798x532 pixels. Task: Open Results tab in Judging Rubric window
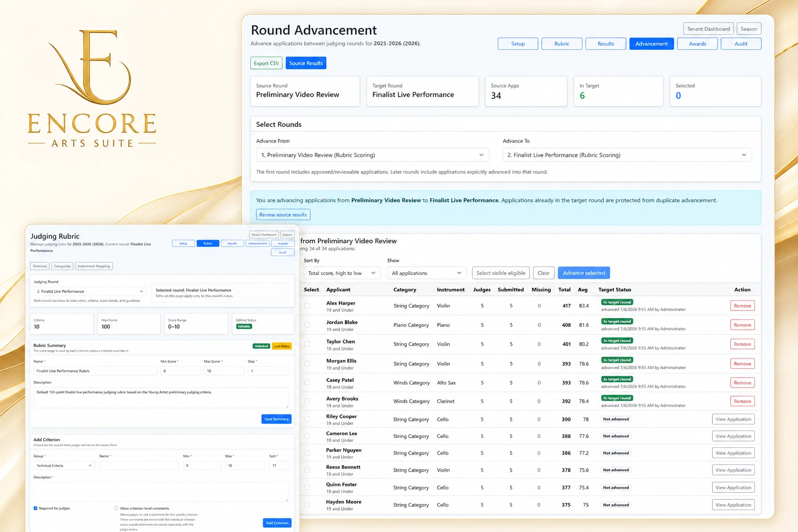click(x=232, y=243)
